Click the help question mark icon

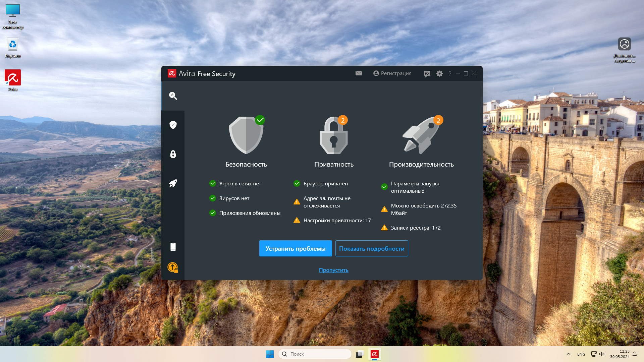click(450, 73)
